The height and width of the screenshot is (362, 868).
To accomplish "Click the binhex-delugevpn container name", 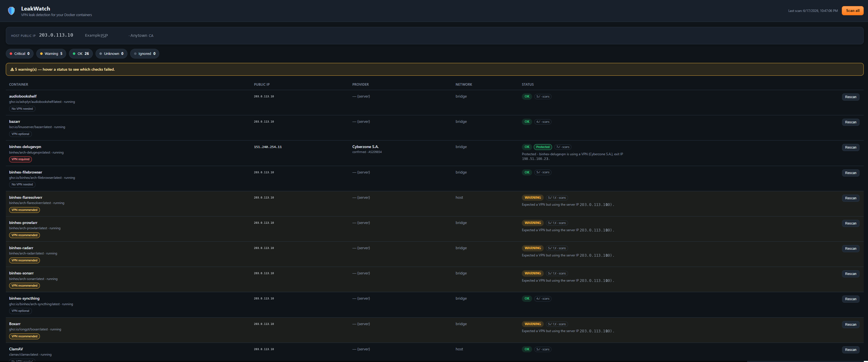I will tap(25, 147).
